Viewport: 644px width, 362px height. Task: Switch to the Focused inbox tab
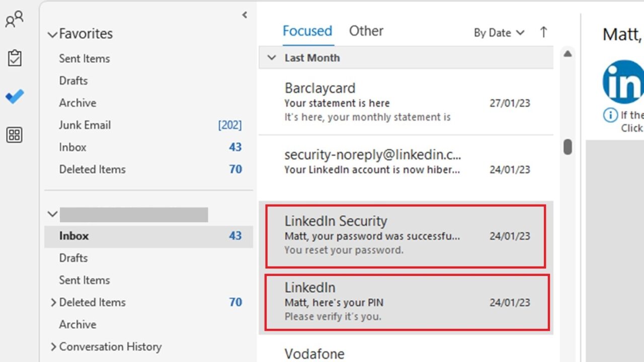tap(307, 31)
